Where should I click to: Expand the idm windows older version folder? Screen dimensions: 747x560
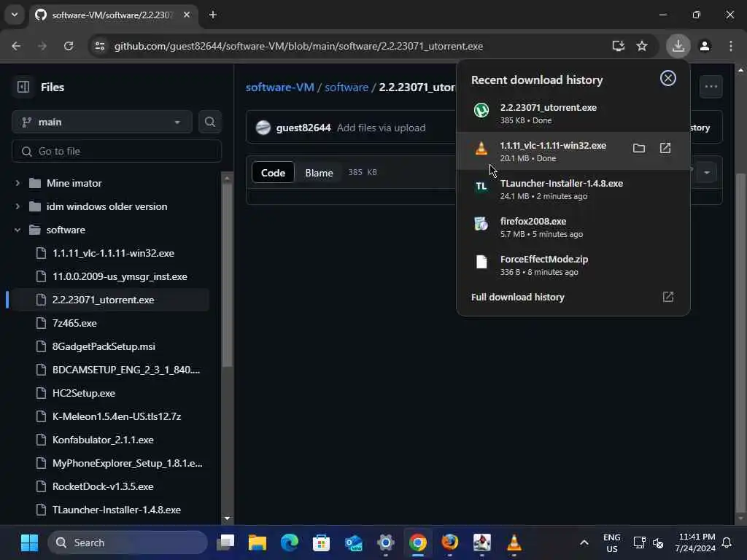click(x=18, y=206)
